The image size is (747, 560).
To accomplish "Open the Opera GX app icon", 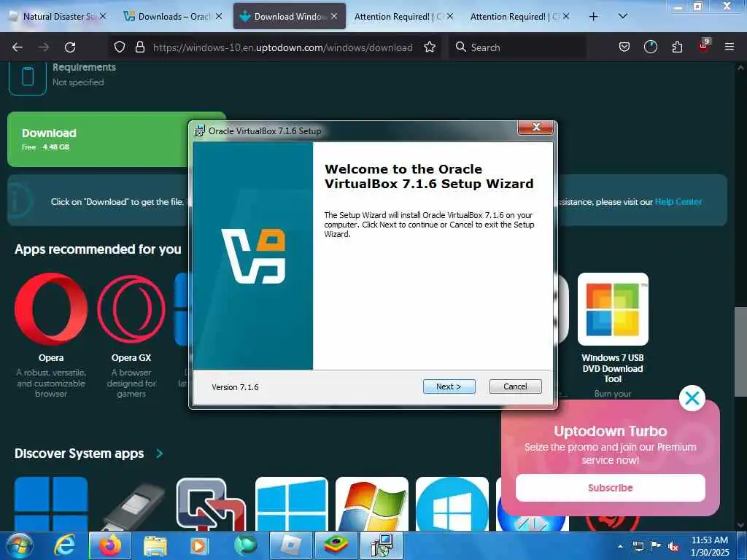I will (131, 309).
